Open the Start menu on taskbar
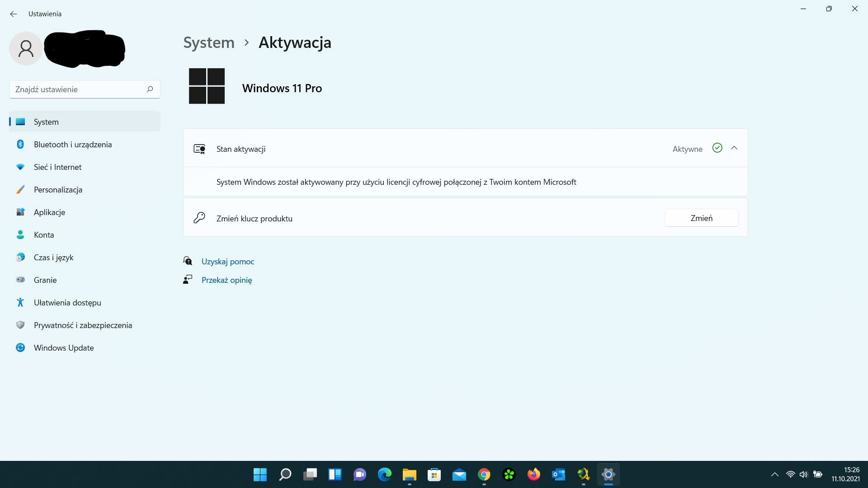Image resolution: width=868 pixels, height=488 pixels. [x=260, y=474]
